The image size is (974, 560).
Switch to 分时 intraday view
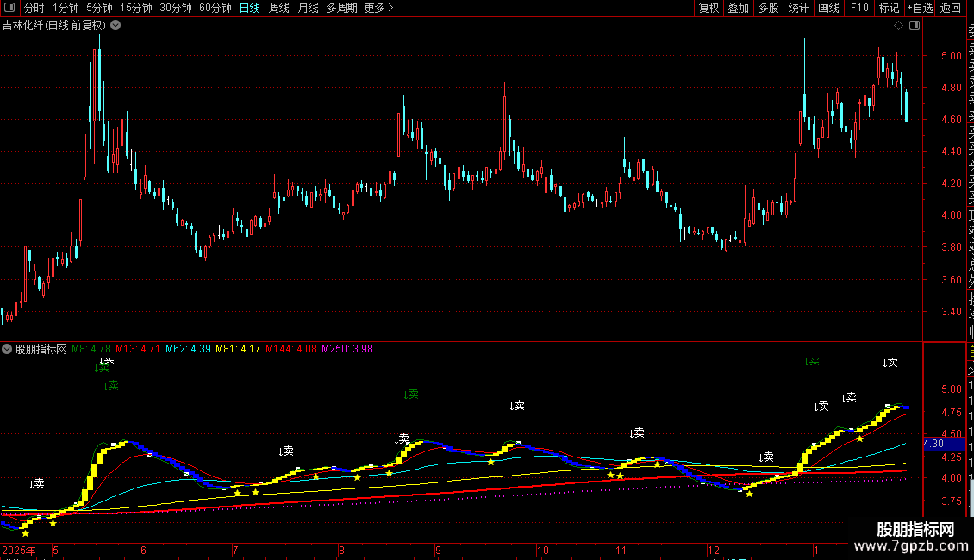tap(34, 8)
